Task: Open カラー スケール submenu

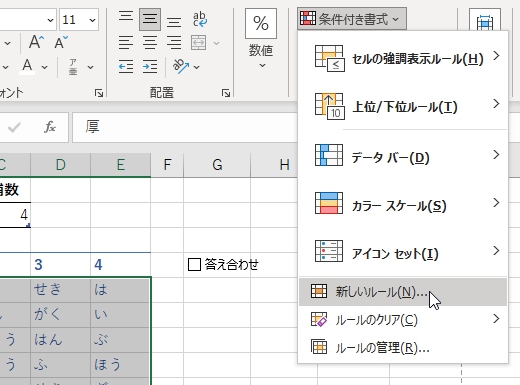Action: point(403,203)
